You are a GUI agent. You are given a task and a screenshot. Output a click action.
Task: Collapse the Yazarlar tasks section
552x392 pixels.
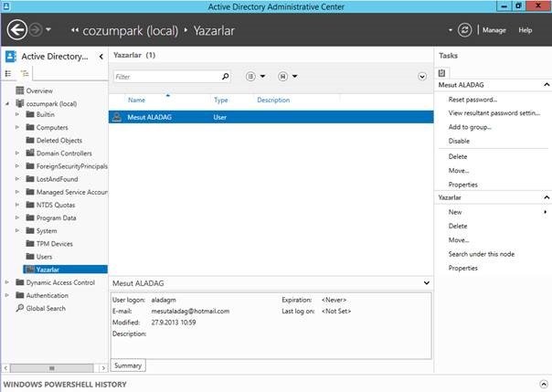point(547,197)
